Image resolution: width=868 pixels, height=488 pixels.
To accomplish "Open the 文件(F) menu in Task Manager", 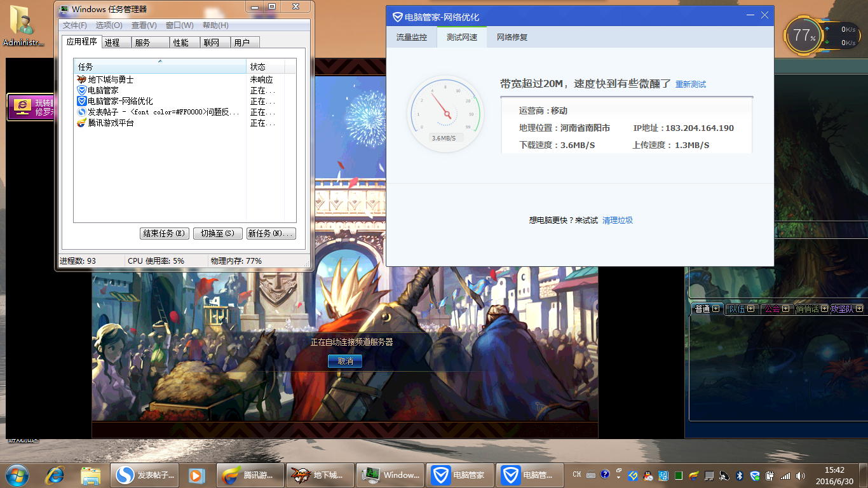I will (74, 25).
